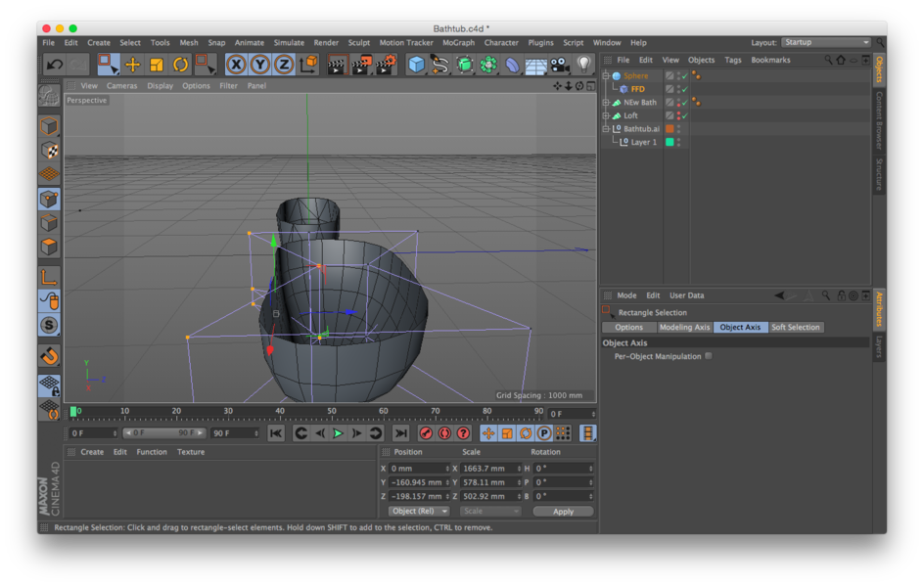Enable the Per-Object Manipulation checkbox
Viewport: 924px width, 587px height.
(x=709, y=356)
